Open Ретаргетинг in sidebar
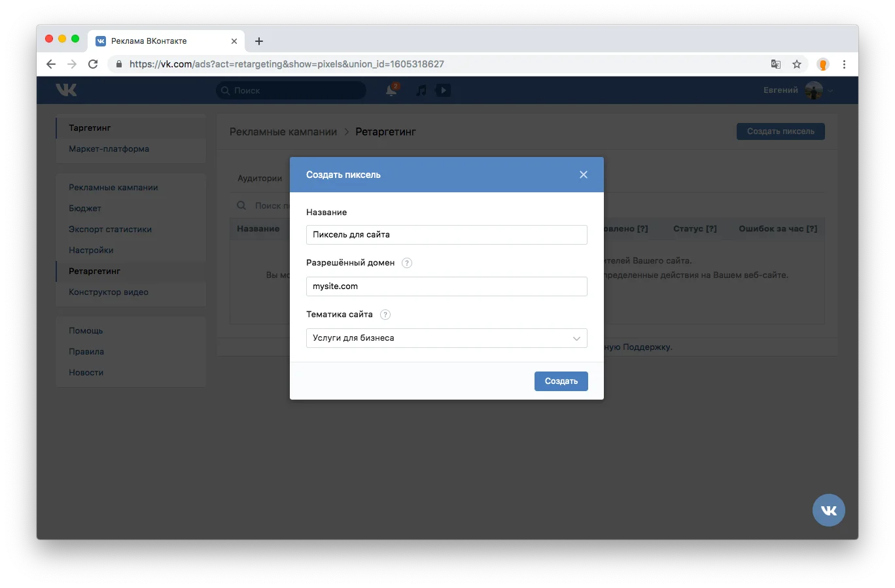Screen dimensions: 895x588 coord(131,271)
